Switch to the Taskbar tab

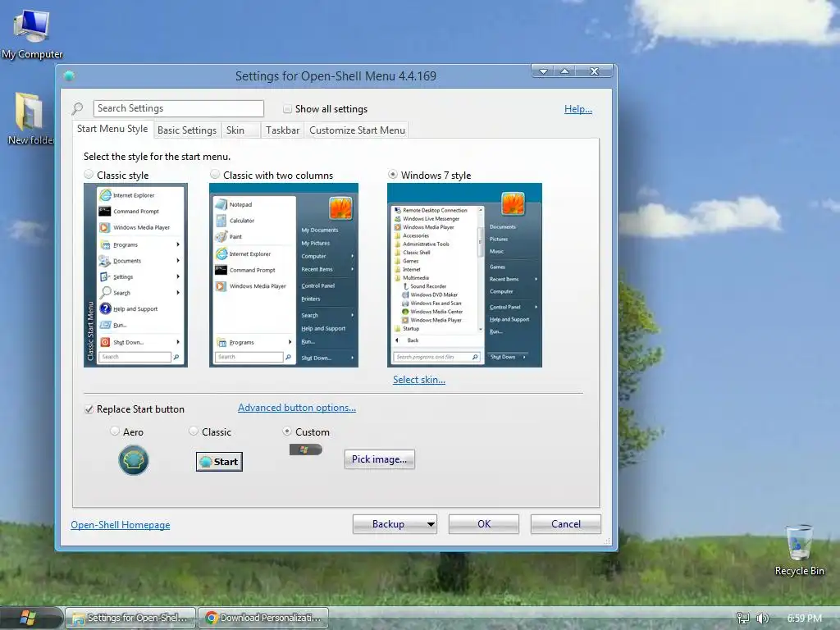282,130
